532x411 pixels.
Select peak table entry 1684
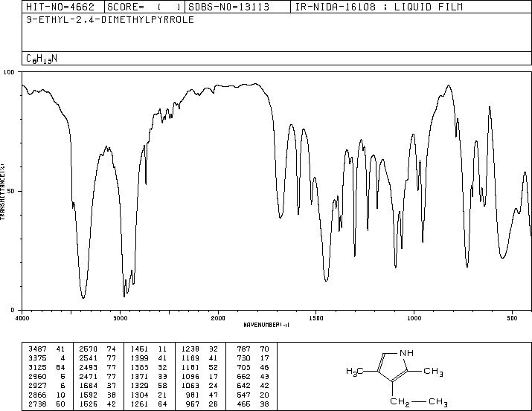pyautogui.click(x=89, y=386)
